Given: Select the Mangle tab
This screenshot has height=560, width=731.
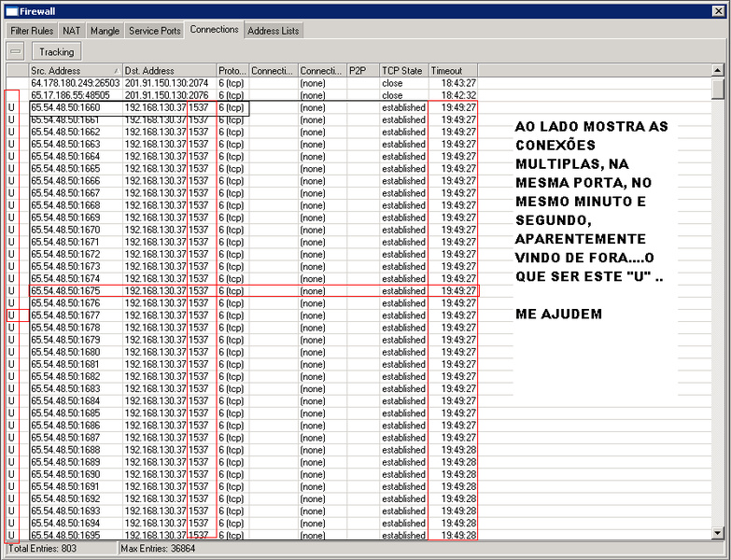Looking at the screenshot, I should click(105, 31).
